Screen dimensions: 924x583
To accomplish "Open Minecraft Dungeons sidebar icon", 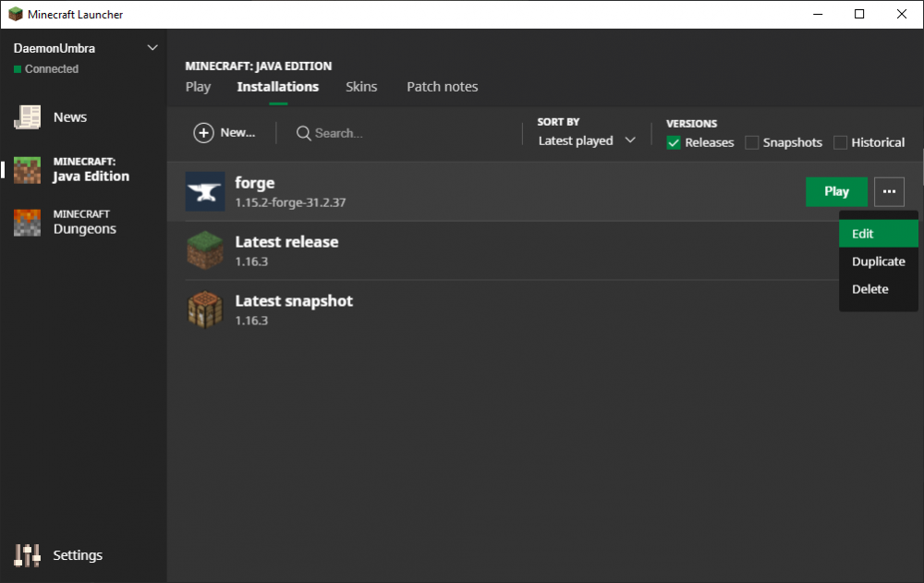I will [x=27, y=222].
